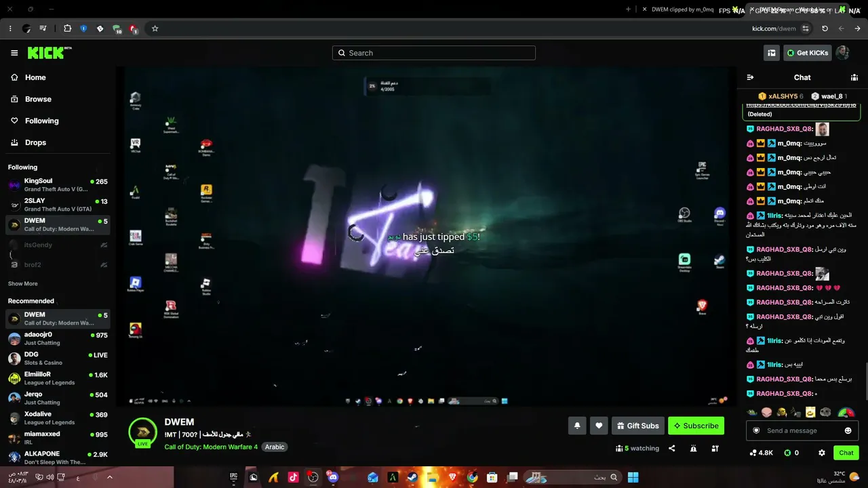868x488 pixels.
Task: Toggle stream notifications bell
Action: click(577, 426)
